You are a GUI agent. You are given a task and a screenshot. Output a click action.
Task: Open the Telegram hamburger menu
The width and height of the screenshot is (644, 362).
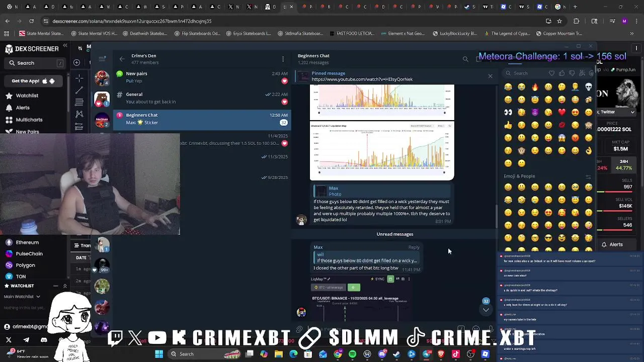pos(102,59)
